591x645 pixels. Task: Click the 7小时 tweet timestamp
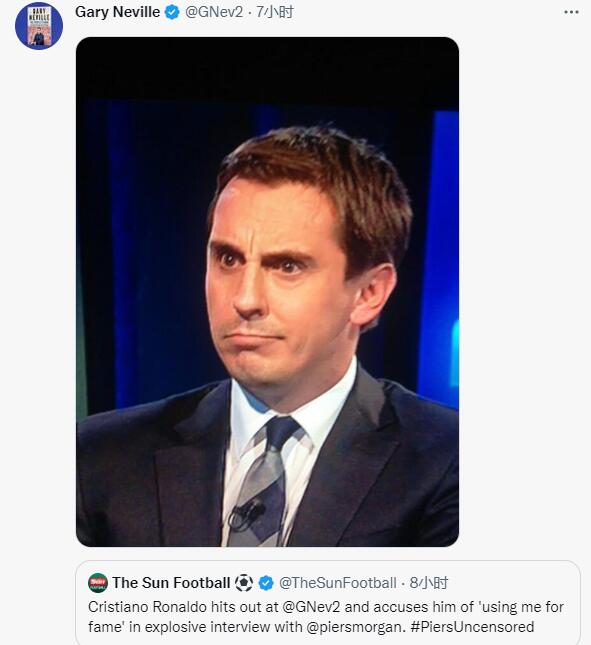point(275,12)
